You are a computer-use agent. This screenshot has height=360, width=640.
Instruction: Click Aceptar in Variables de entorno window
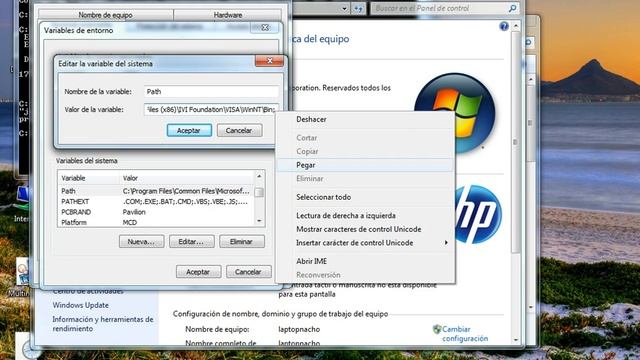(x=198, y=272)
